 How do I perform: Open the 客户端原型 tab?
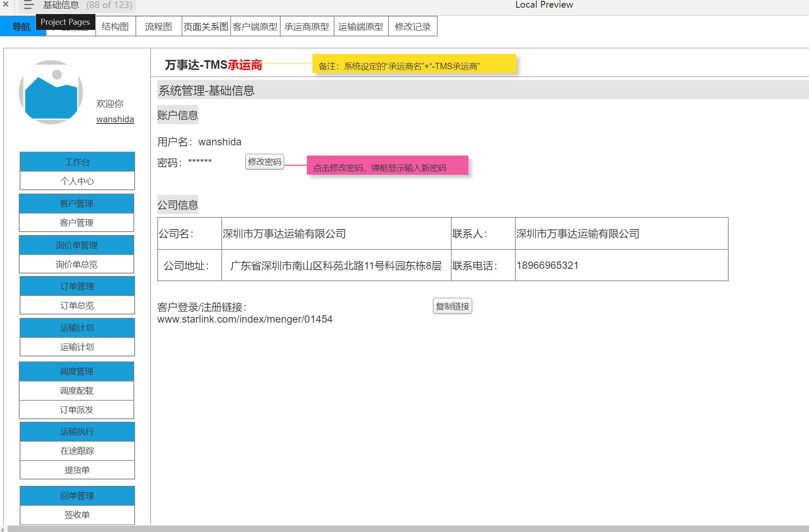click(255, 26)
